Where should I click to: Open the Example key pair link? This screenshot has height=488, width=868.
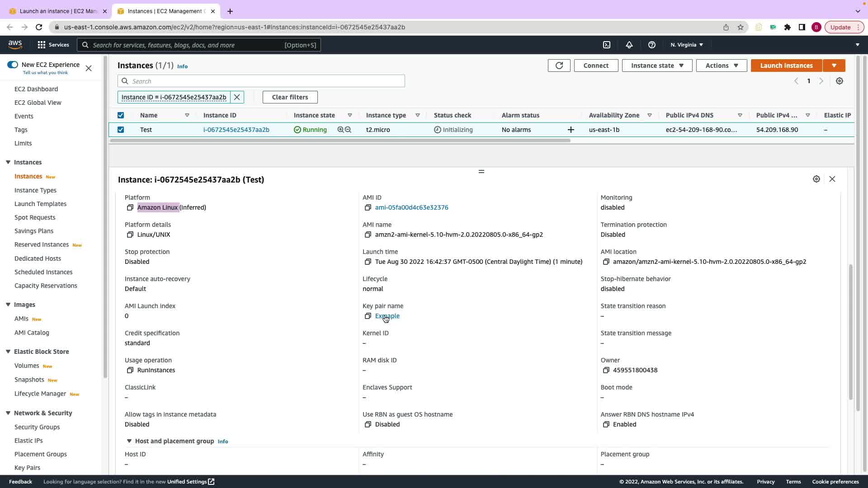pyautogui.click(x=387, y=316)
